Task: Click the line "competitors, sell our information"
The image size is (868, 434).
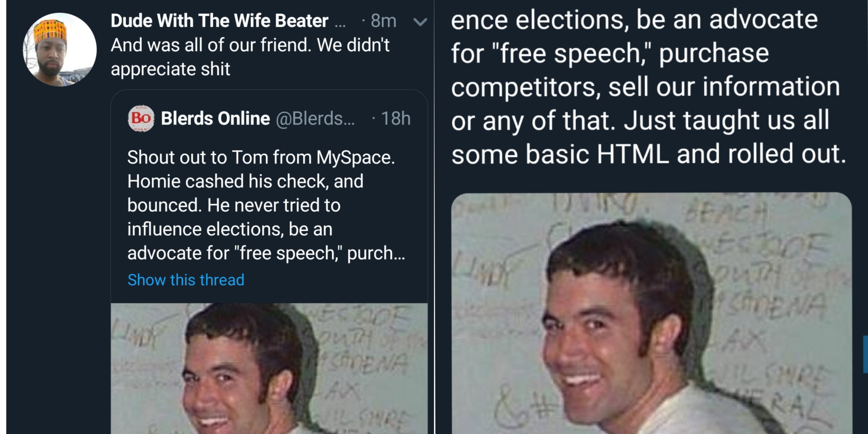Action: 645,87
